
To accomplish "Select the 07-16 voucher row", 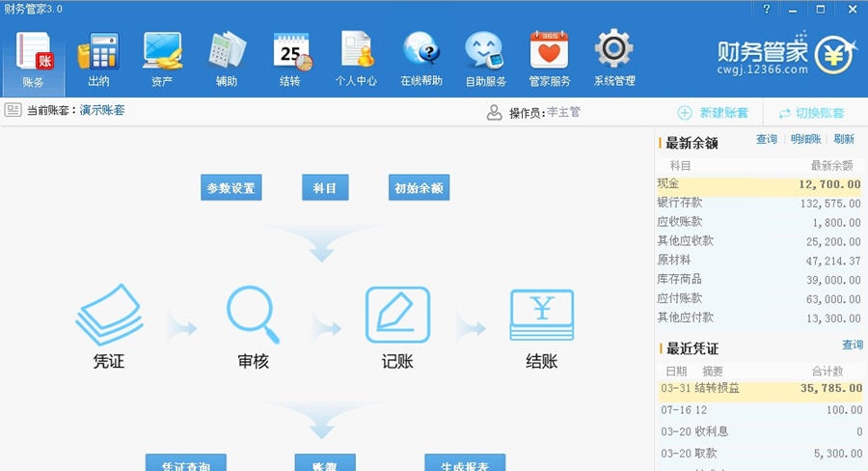I will coord(761,410).
